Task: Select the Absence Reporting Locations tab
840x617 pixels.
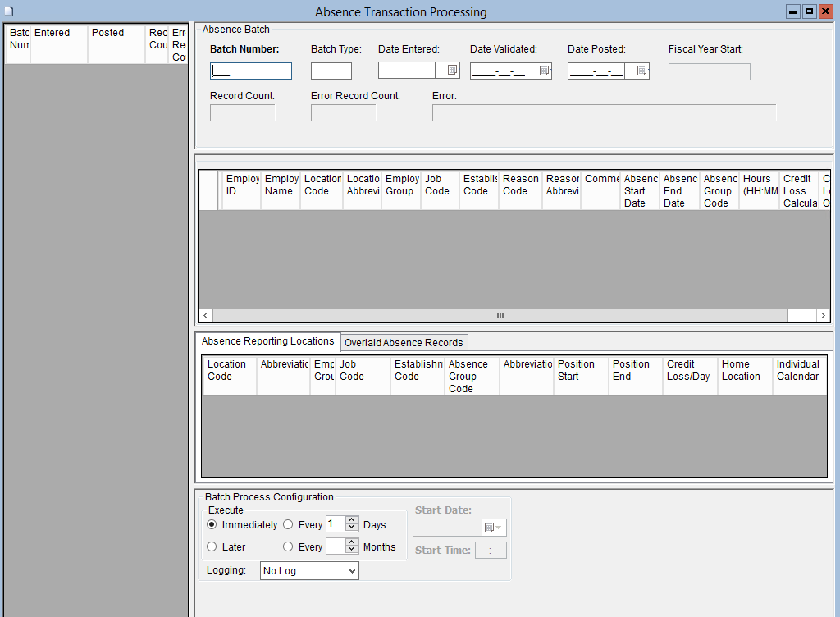Action: point(268,341)
